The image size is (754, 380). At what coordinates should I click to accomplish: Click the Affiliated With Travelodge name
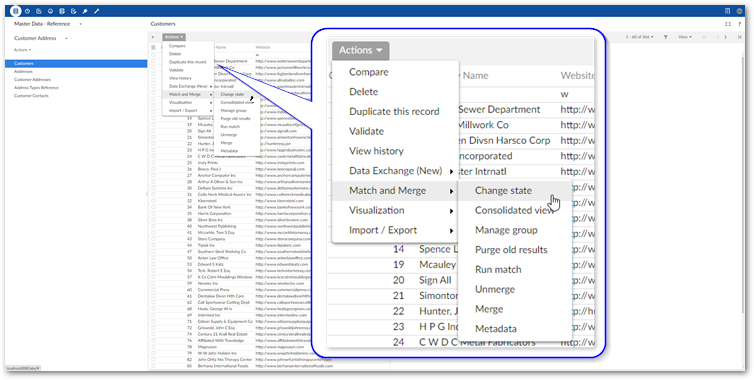point(221,341)
